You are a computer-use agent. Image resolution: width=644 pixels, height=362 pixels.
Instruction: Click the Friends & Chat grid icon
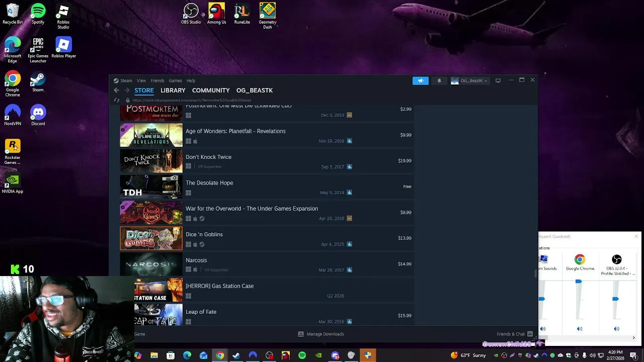tap(530, 334)
